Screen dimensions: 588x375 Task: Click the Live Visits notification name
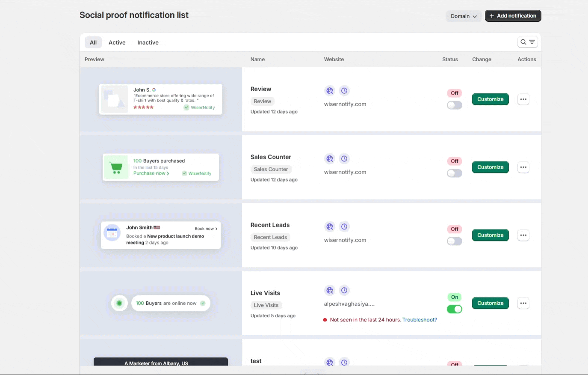pyautogui.click(x=265, y=293)
